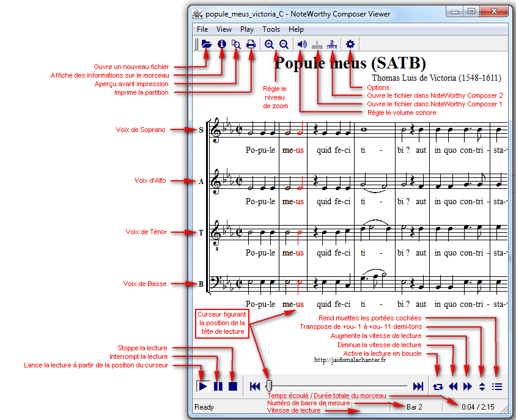Open print preview from the toolbar
This screenshot has height=420, width=516.
(236, 44)
